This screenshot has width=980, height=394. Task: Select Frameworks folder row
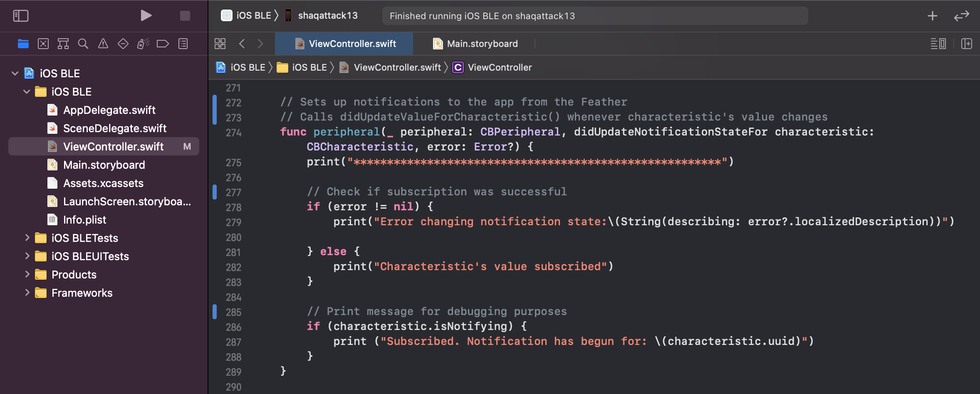(104, 293)
